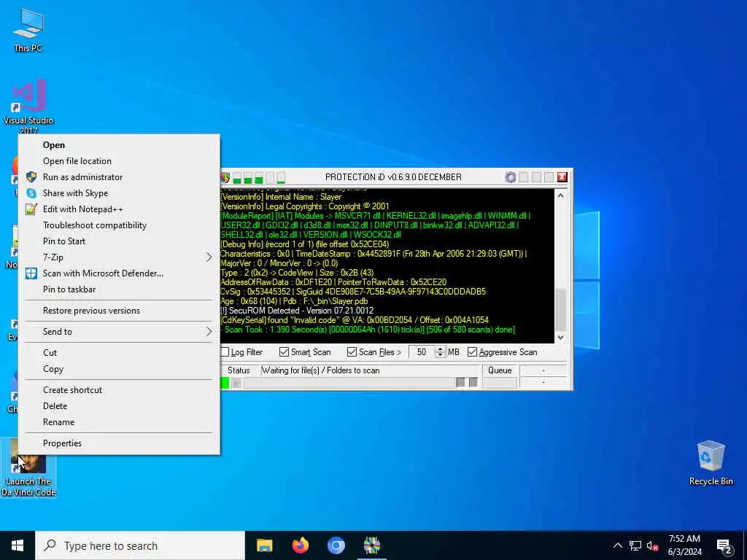Open the notification center icon
747x560 pixels.
click(724, 546)
